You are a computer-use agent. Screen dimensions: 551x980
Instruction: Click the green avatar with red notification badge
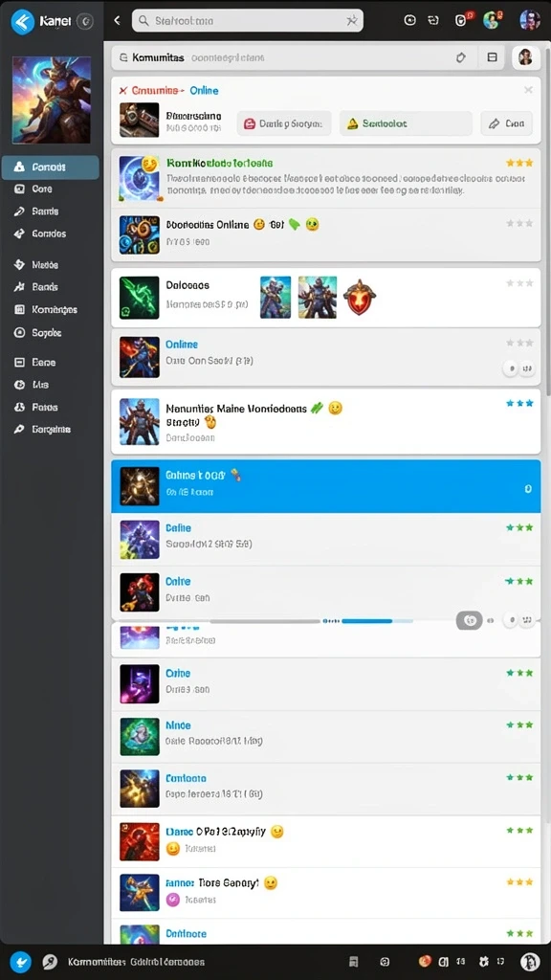pyautogui.click(x=492, y=20)
